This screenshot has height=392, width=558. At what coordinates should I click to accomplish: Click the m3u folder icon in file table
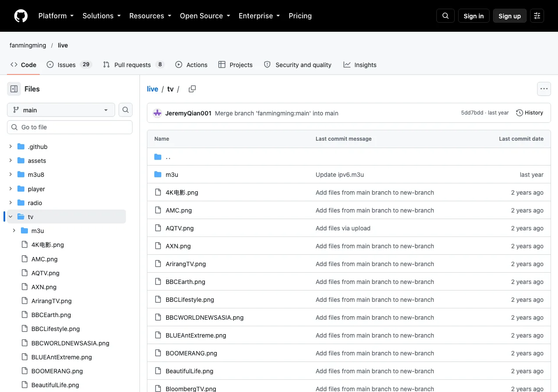[x=158, y=175]
